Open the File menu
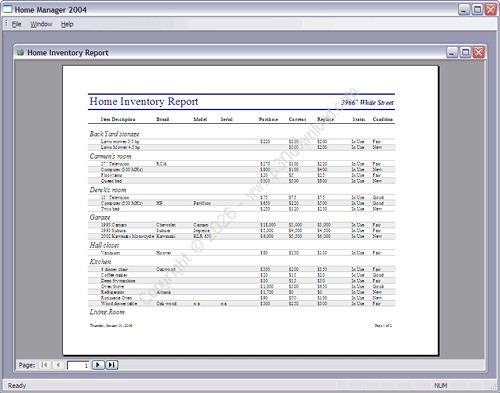This screenshot has width=500, height=393. (x=16, y=24)
